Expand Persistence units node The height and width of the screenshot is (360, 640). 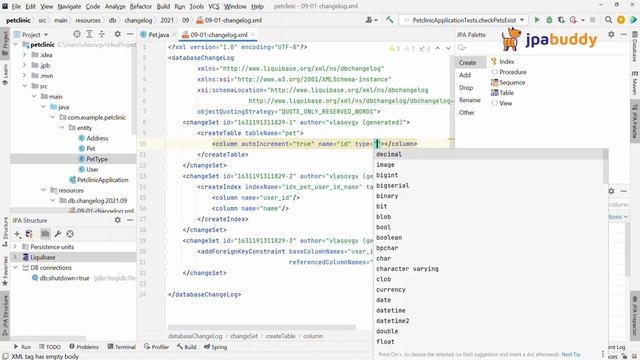[x=16, y=247]
